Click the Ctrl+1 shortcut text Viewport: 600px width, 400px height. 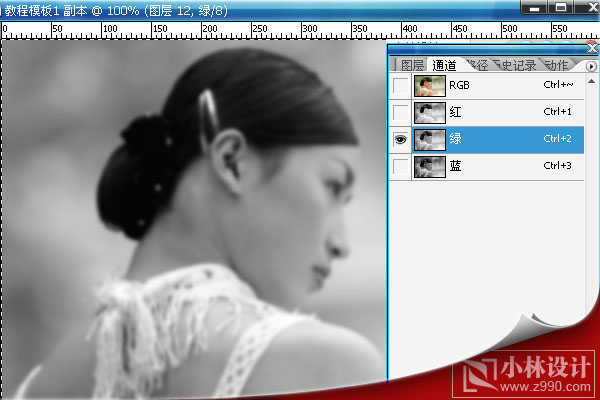(558, 112)
